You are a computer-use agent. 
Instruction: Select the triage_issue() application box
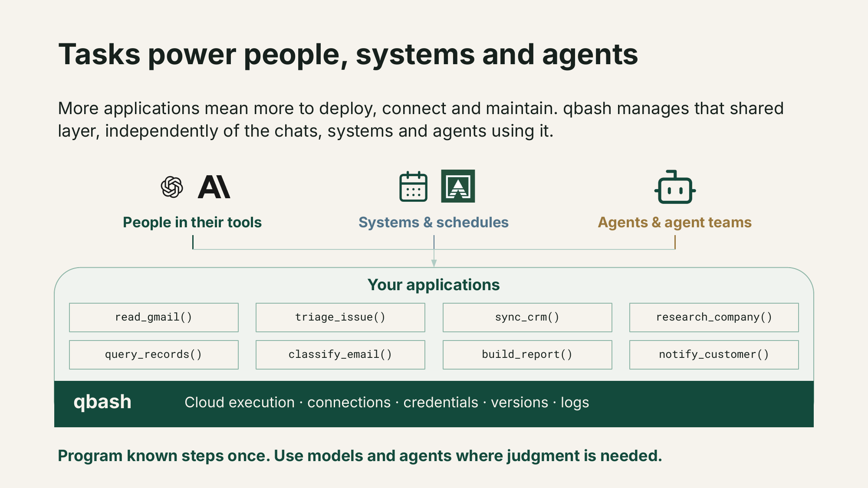[x=340, y=318]
